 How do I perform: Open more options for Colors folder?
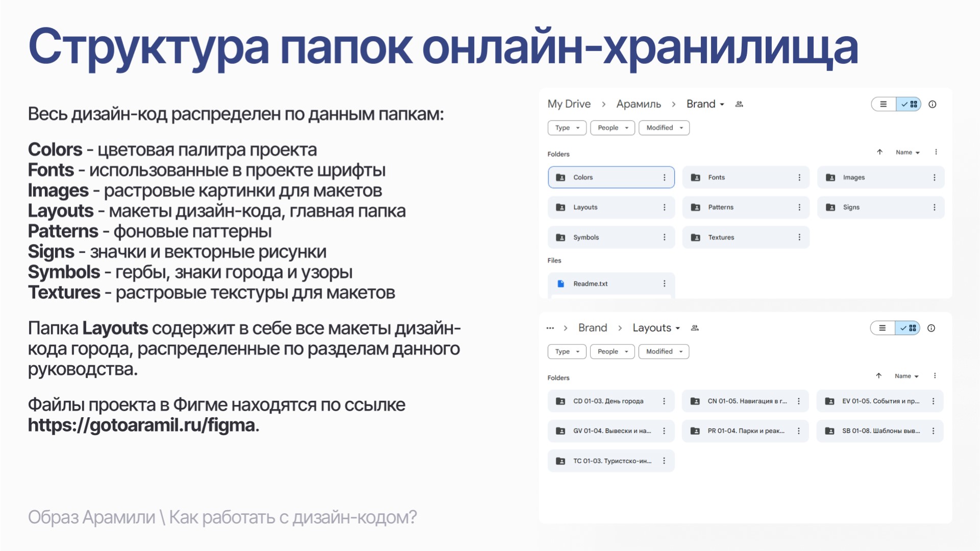coord(664,177)
